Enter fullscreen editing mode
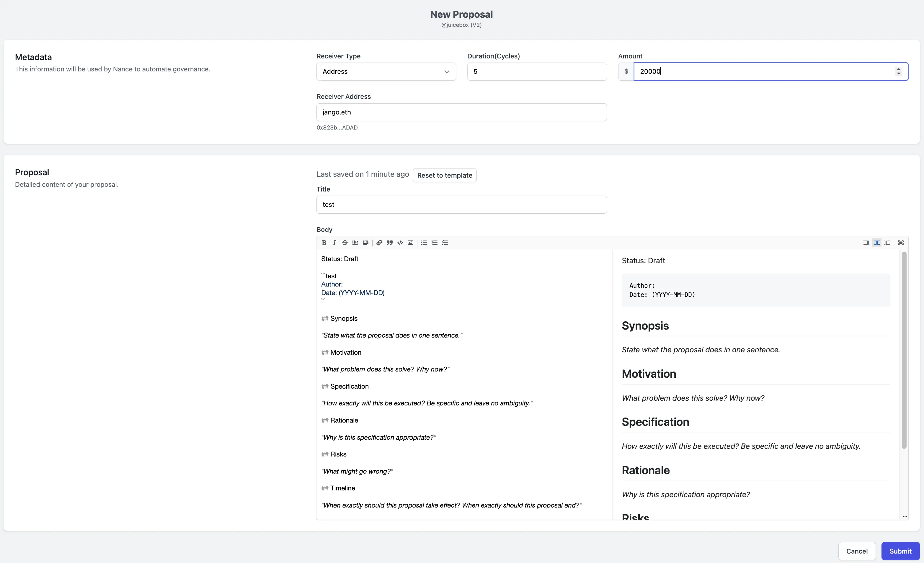This screenshot has width=924, height=563. [901, 243]
